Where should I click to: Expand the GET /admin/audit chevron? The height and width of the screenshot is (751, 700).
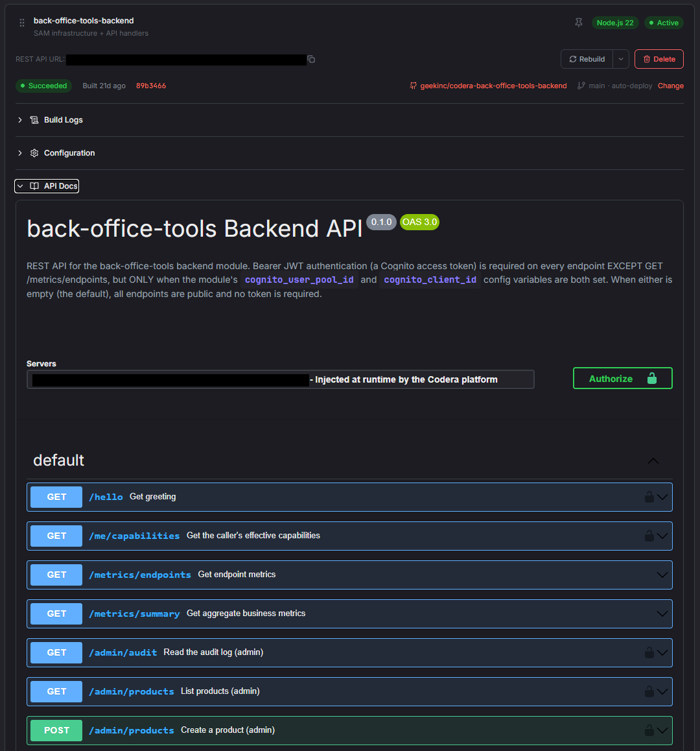(662, 652)
